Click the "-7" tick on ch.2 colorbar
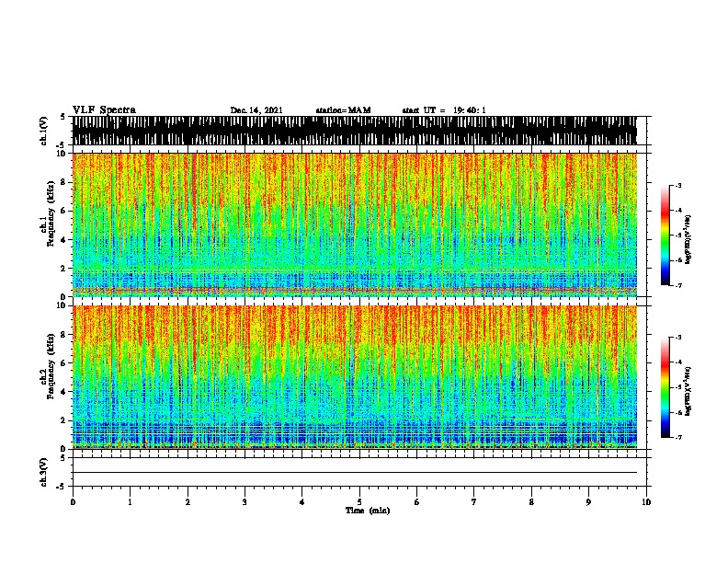This screenshot has width=728, height=563. (677, 437)
